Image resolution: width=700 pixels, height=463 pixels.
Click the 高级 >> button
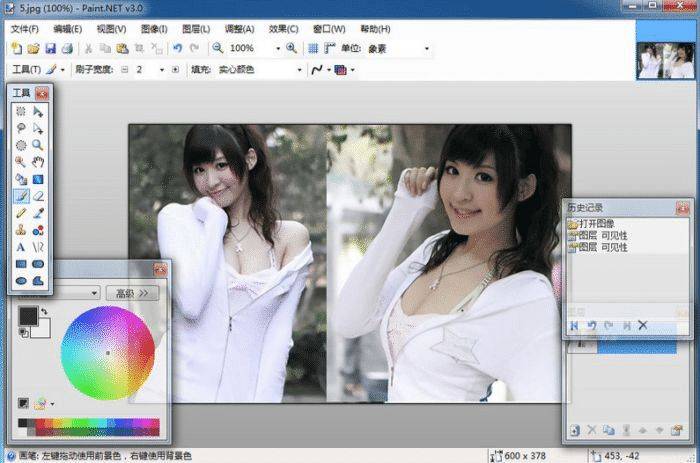click(137, 293)
